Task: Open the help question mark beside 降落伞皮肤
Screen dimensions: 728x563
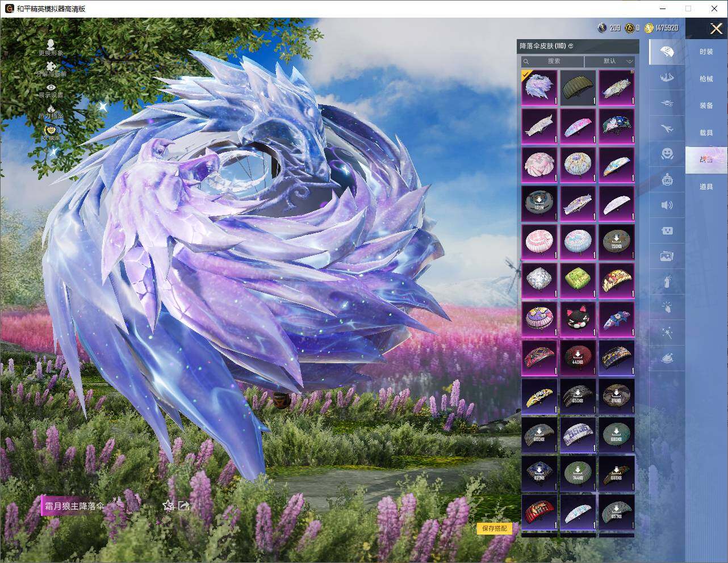Action: point(571,46)
